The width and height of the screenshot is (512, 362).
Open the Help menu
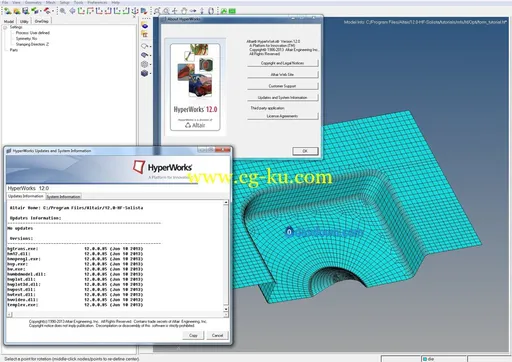[x=115, y=3]
